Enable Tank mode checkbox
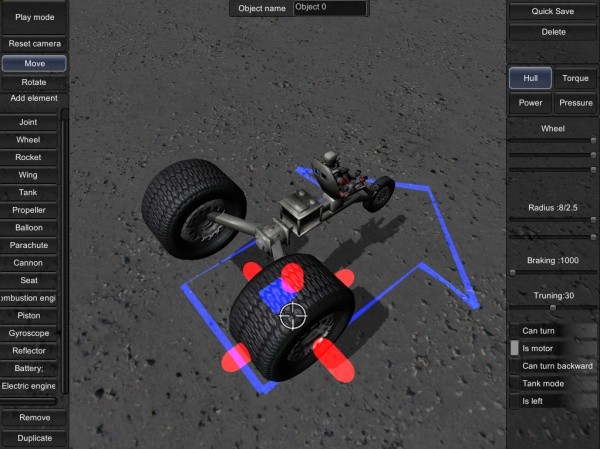The height and width of the screenshot is (449, 600). pyautogui.click(x=515, y=384)
